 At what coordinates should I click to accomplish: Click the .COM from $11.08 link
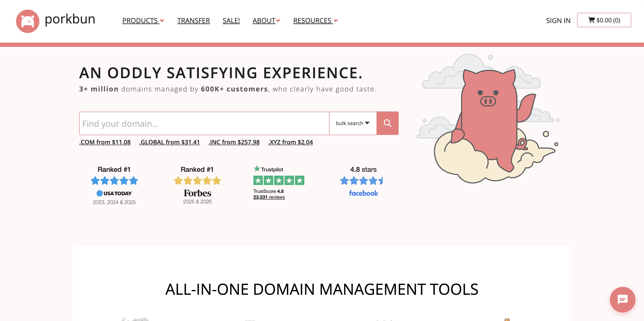click(x=105, y=142)
